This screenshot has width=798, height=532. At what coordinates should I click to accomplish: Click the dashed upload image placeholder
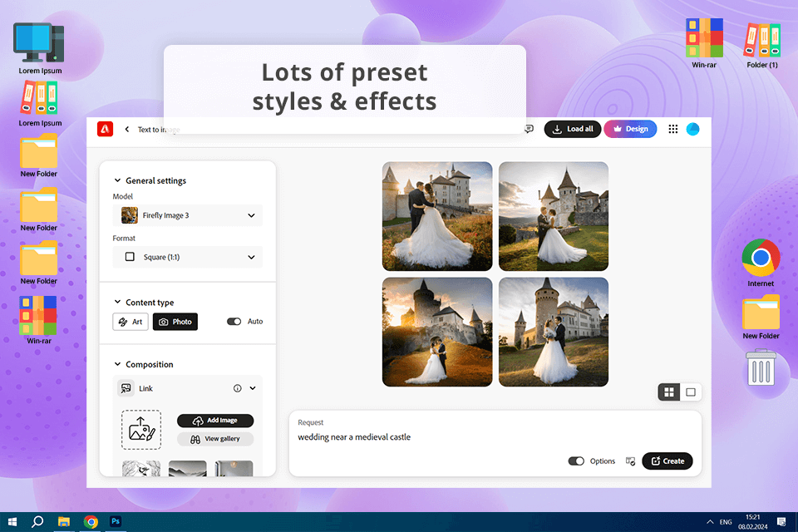[x=141, y=430]
